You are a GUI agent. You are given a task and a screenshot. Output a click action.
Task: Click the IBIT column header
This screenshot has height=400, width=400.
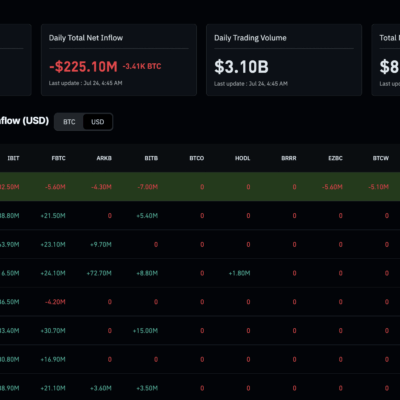pyautogui.click(x=13, y=158)
